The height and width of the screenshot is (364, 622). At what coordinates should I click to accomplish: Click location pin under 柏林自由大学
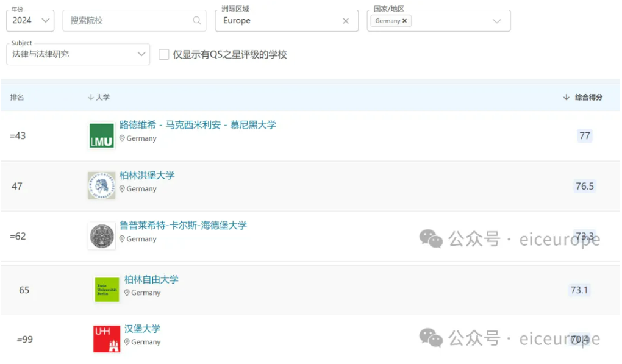click(127, 293)
